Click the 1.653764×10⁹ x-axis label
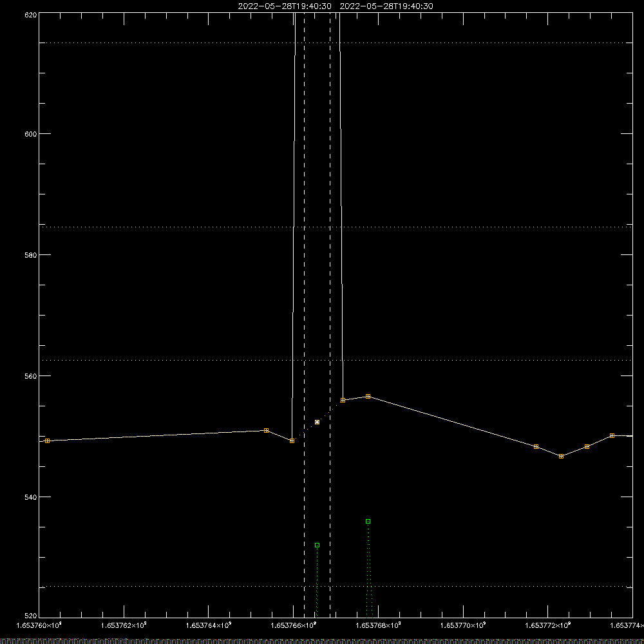 click(209, 625)
